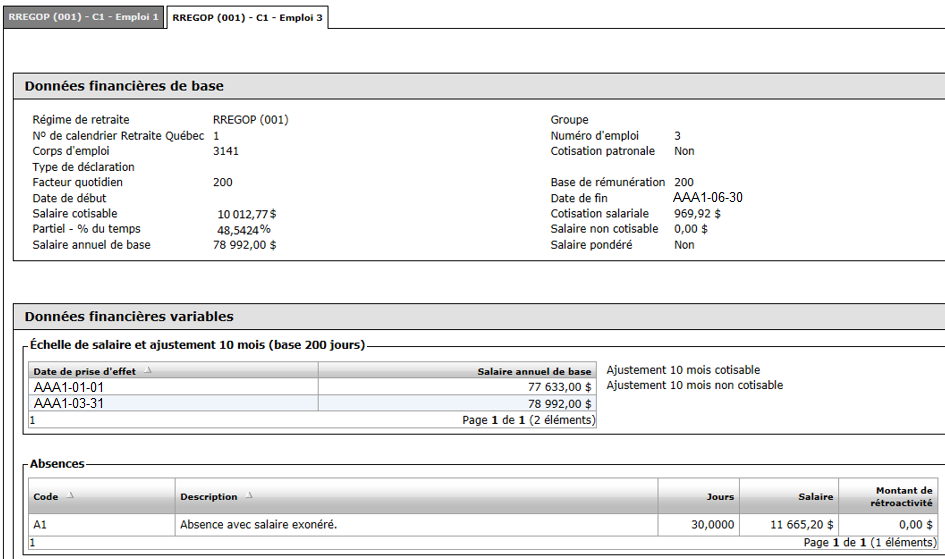The image size is (945, 559).
Task: Click the Jours column header
Action: tap(699, 496)
